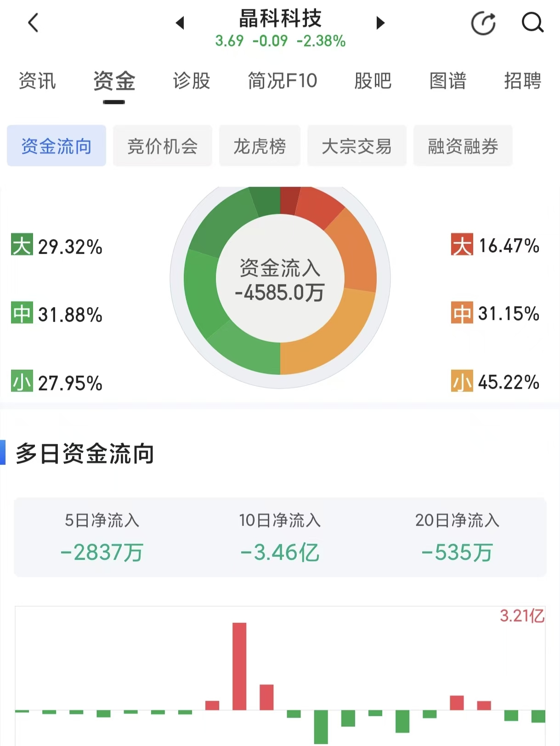Tap the bright green medium-outflow donut segment
This screenshot has width=560, height=746.
pos(202,292)
